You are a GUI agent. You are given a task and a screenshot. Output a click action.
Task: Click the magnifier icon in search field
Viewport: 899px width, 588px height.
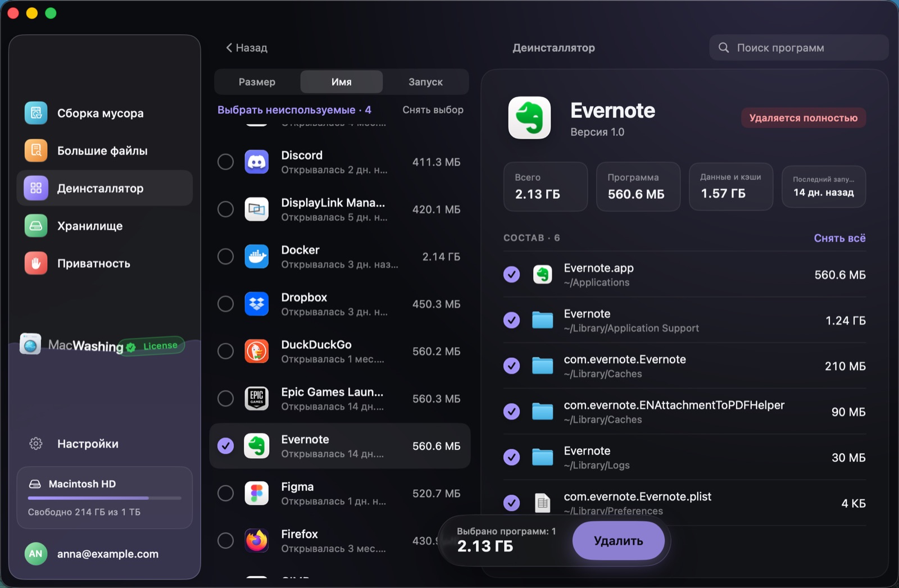[x=724, y=48]
